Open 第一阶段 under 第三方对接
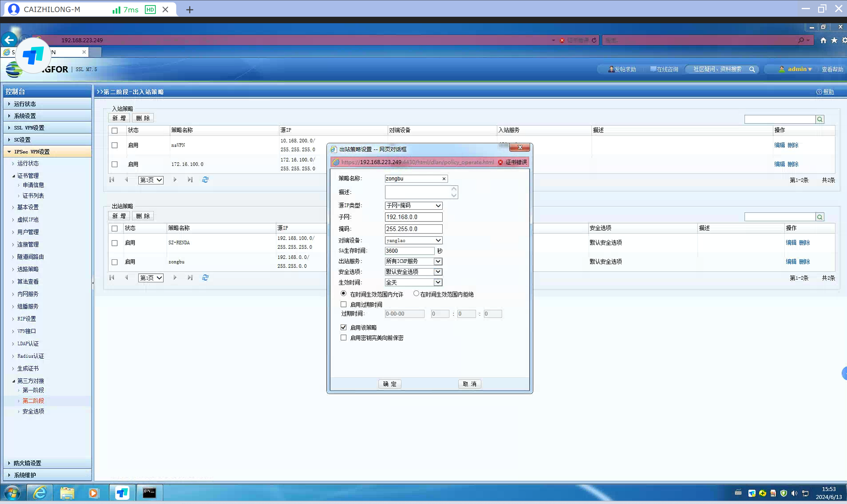Viewport: 847px width, 504px height. pyautogui.click(x=33, y=390)
